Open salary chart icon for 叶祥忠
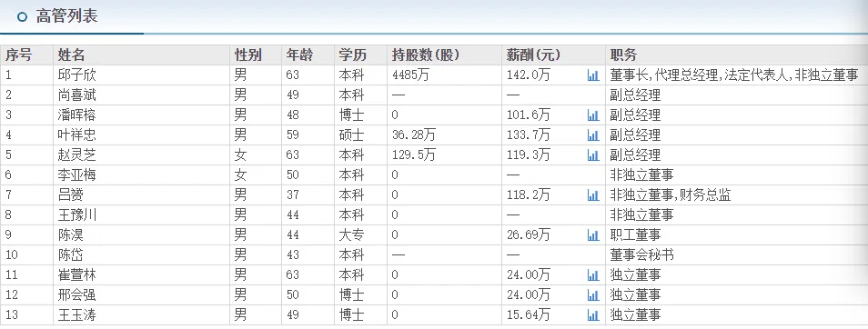The width and height of the screenshot is (868, 329). click(593, 135)
